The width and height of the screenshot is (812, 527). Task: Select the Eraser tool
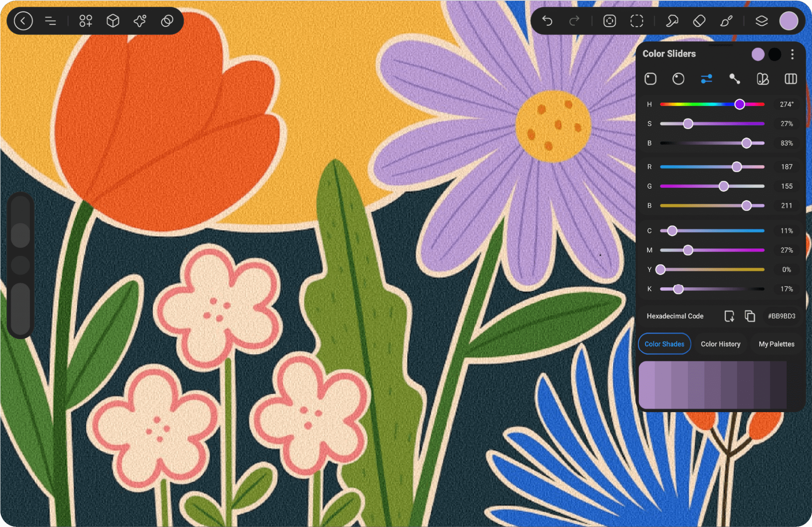[x=699, y=21]
